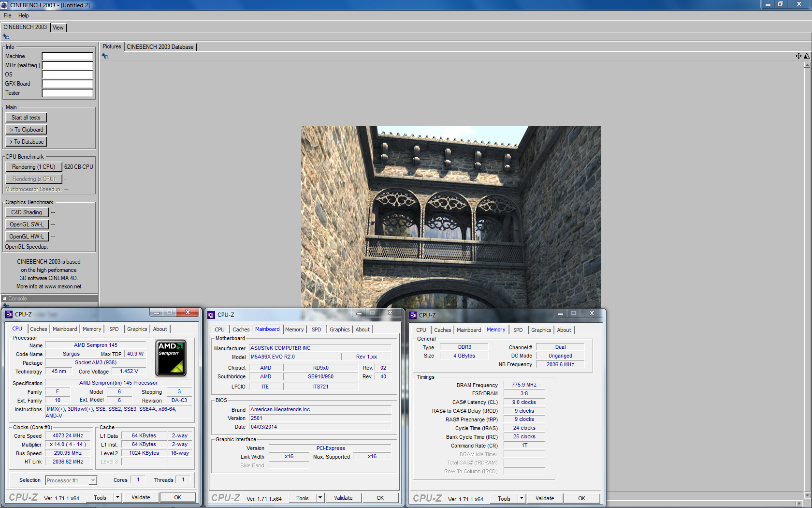Click the Tester input field
812x508 pixels.
point(68,93)
